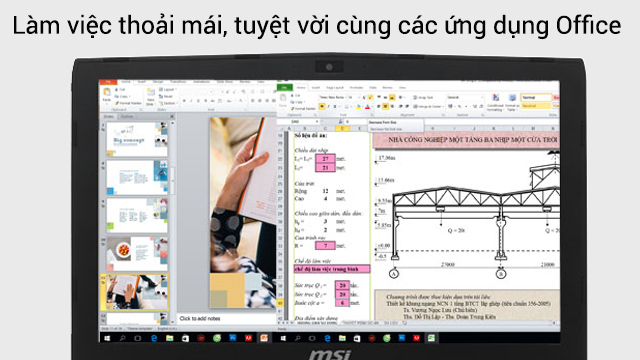Image resolution: width=640 pixels, height=360 pixels.
Task: Toggle center alignment in Excel ribbon
Action: click(385, 107)
